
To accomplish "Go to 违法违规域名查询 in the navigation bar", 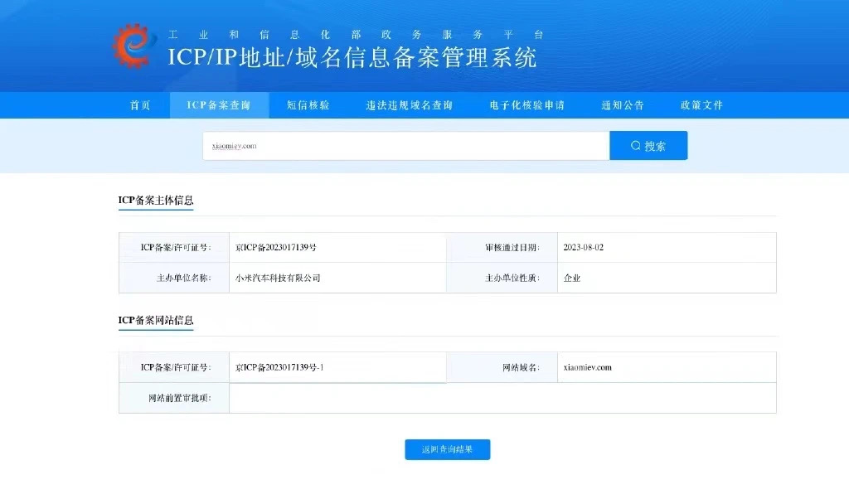I will click(x=410, y=105).
